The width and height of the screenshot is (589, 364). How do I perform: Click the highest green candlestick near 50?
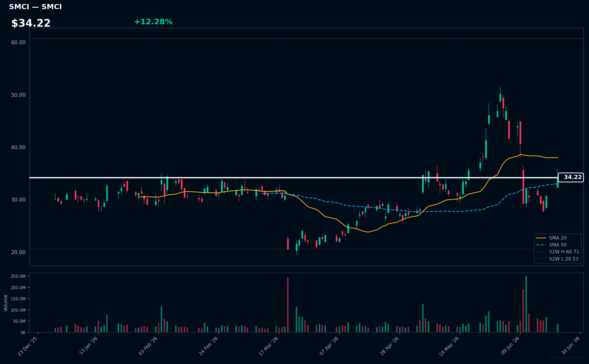(x=500, y=98)
